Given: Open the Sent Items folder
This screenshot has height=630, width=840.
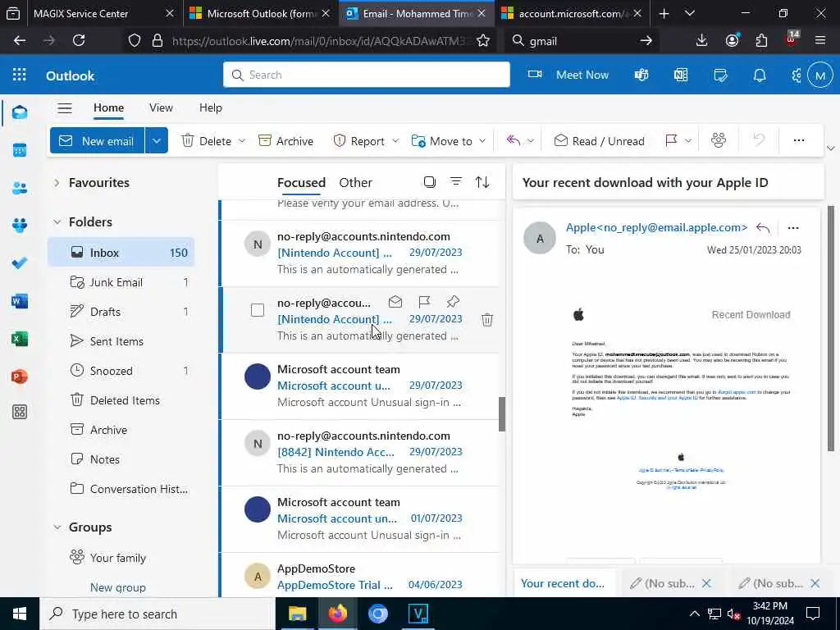Looking at the screenshot, I should 121,341.
